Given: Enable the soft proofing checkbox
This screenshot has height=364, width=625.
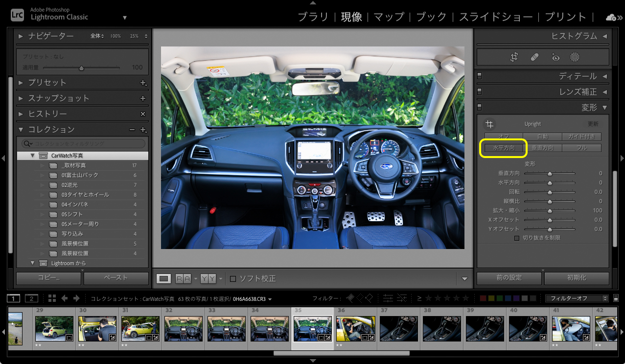Looking at the screenshot, I should point(233,279).
